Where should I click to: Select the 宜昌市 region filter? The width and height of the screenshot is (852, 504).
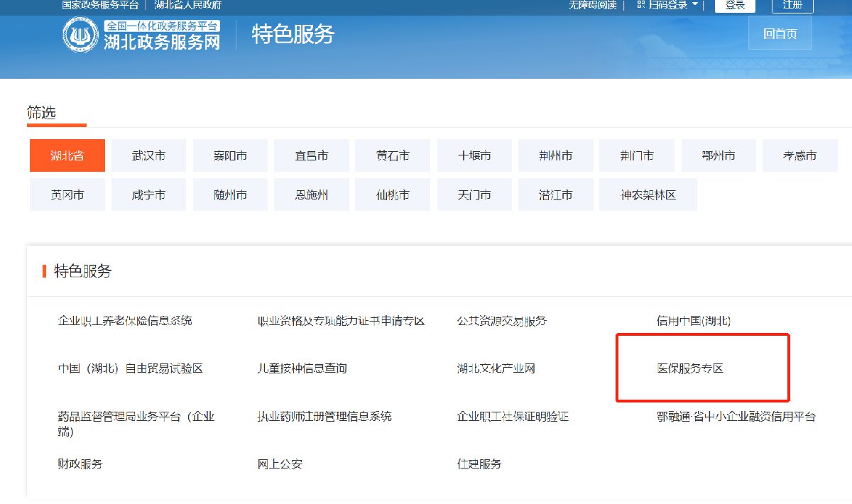click(312, 155)
